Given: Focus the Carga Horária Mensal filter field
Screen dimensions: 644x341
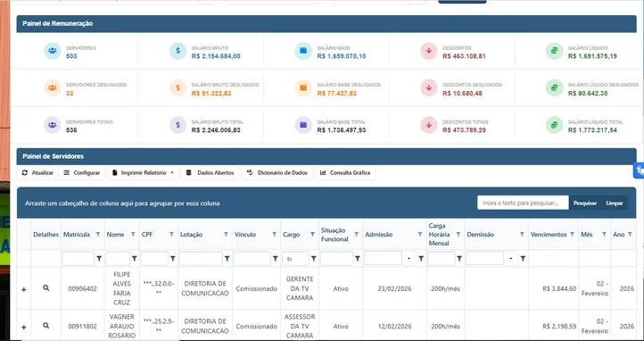Looking at the screenshot, I should [442, 258].
